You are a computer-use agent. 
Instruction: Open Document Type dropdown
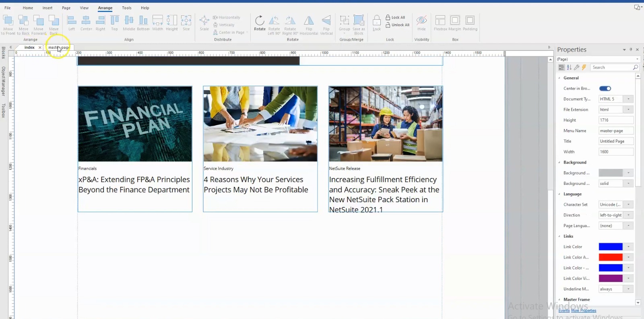tap(628, 99)
